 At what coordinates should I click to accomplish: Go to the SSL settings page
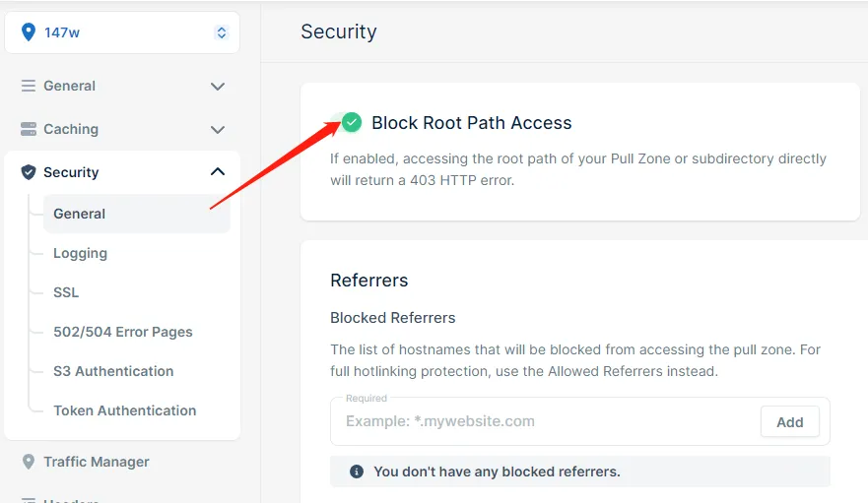(66, 292)
